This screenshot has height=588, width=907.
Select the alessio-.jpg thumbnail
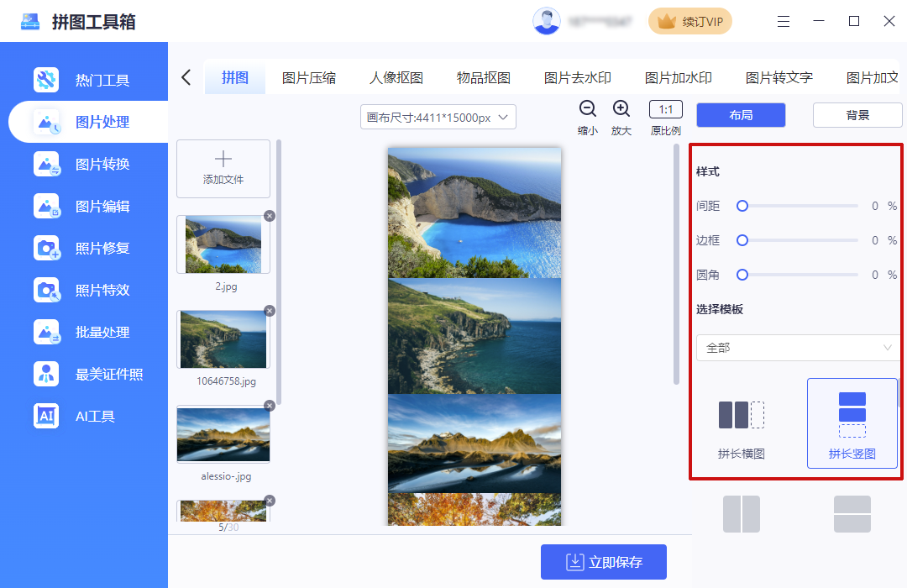click(223, 434)
